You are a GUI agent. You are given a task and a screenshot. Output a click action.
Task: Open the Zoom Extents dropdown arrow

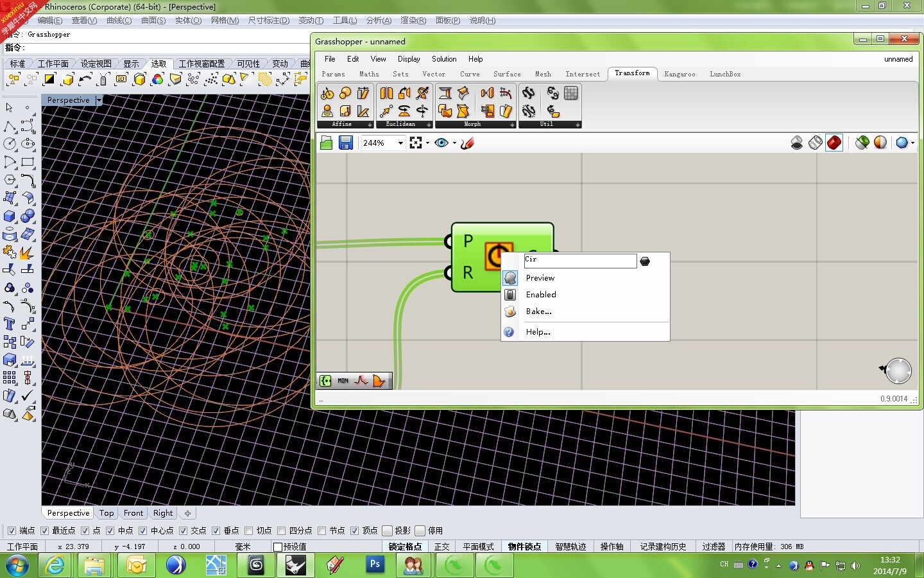pos(427,143)
